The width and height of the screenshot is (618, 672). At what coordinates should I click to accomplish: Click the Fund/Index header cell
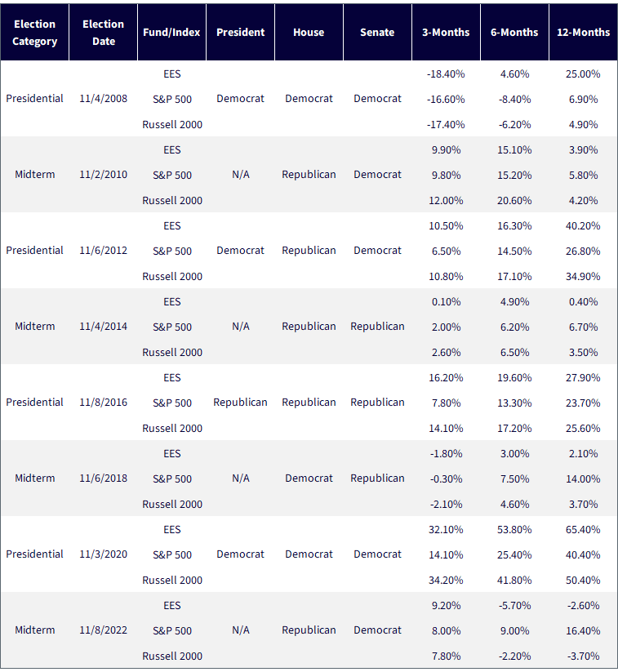click(172, 33)
